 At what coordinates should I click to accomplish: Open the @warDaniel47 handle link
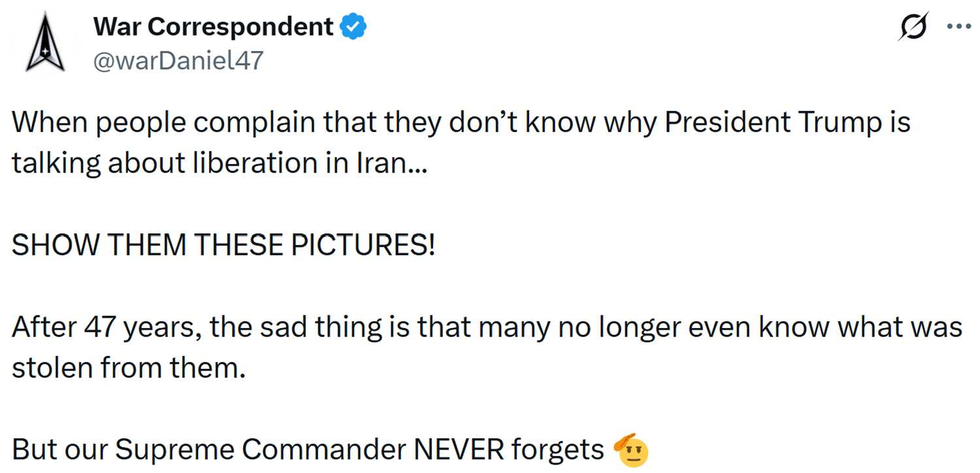pyautogui.click(x=178, y=61)
